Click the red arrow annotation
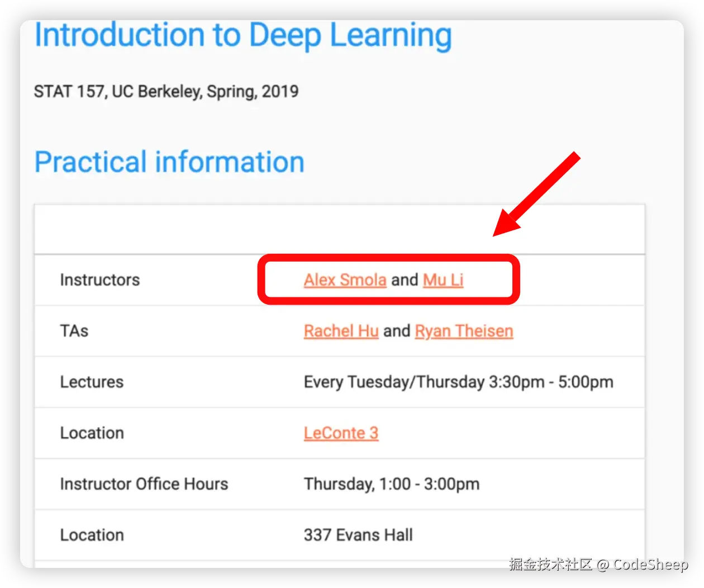This screenshot has height=588, width=704. pos(536,194)
